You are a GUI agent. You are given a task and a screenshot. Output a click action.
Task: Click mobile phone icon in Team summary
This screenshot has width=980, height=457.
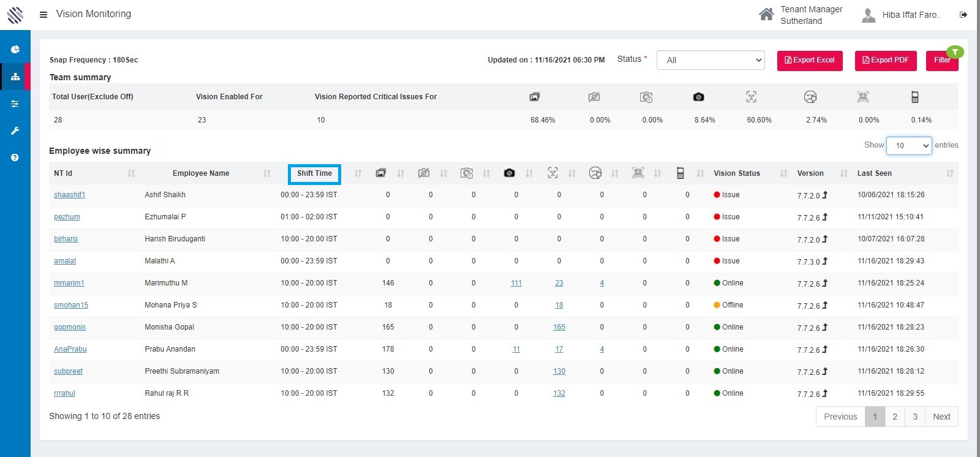point(914,97)
